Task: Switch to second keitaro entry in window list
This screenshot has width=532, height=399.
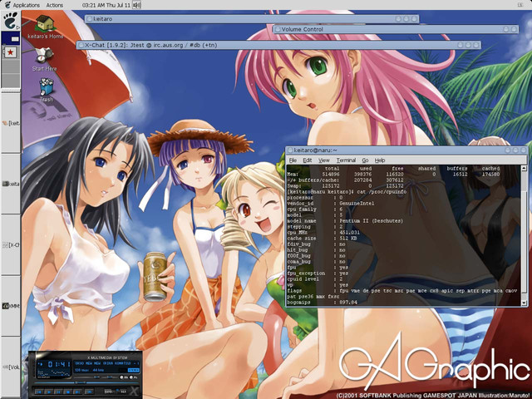Action: pos(11,184)
